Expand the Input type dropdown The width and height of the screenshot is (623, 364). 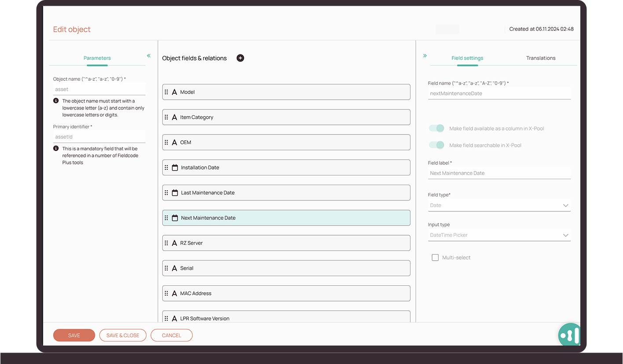(x=499, y=235)
